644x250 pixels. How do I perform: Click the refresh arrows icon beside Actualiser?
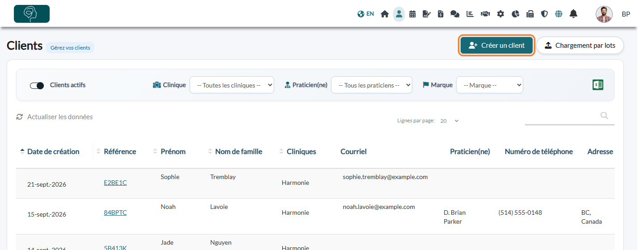coord(19,117)
